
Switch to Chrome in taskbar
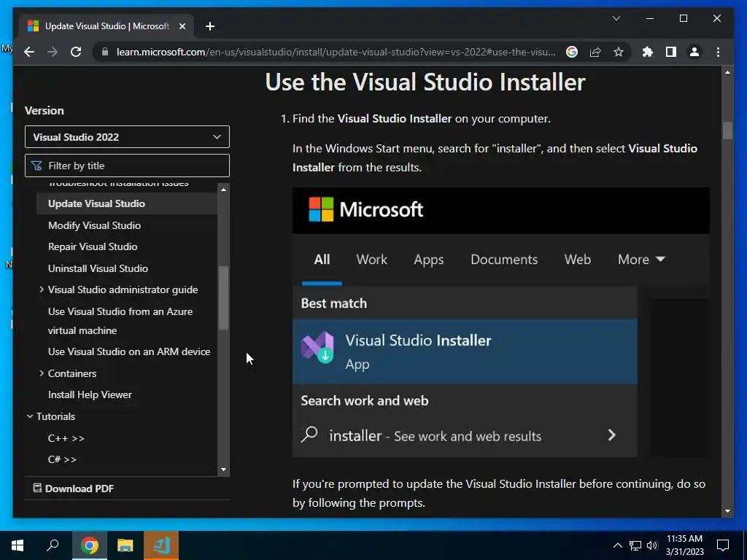point(90,545)
